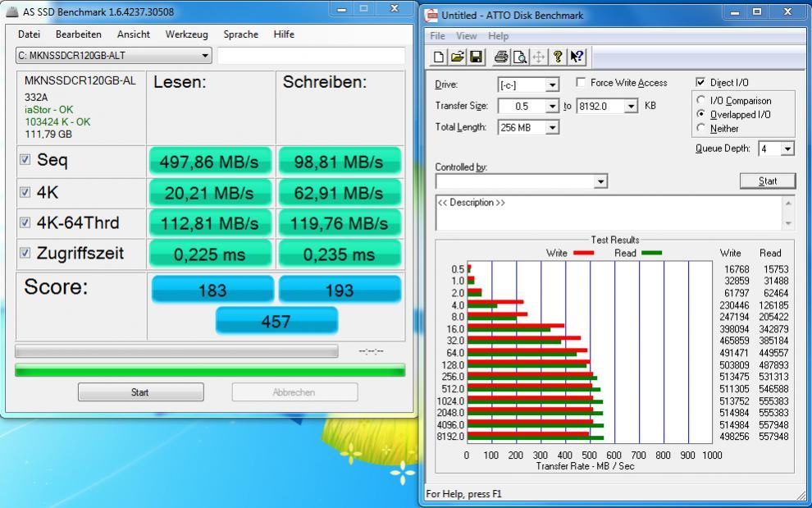
Task: Click the Seq write result 98,81 MB/s
Action: (340, 162)
